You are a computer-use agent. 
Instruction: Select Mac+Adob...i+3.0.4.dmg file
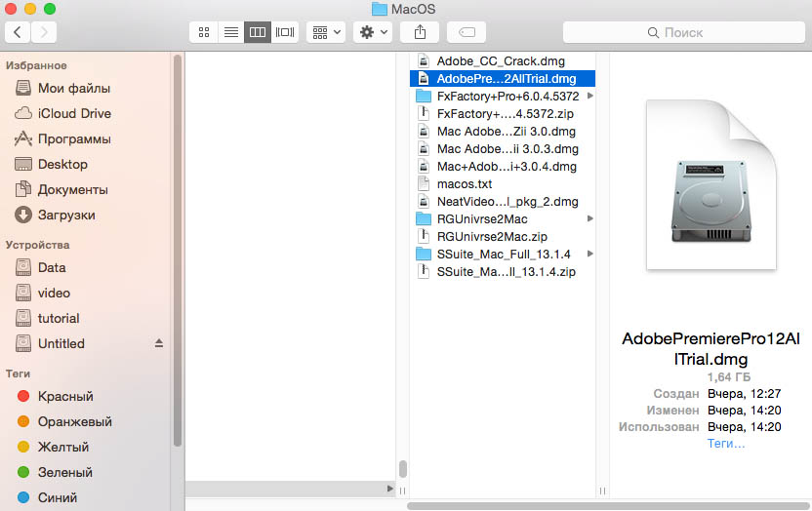[502, 167]
